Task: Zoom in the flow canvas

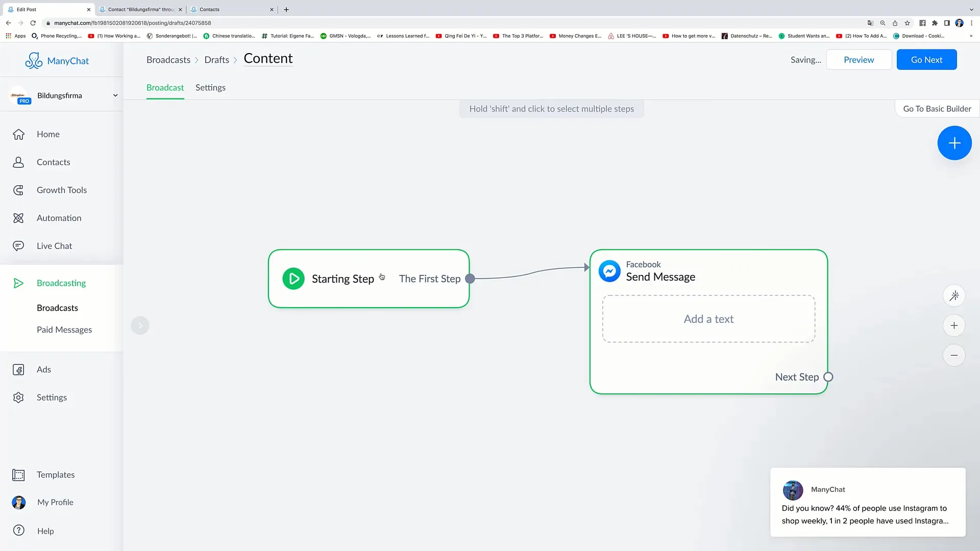Action: [954, 325]
